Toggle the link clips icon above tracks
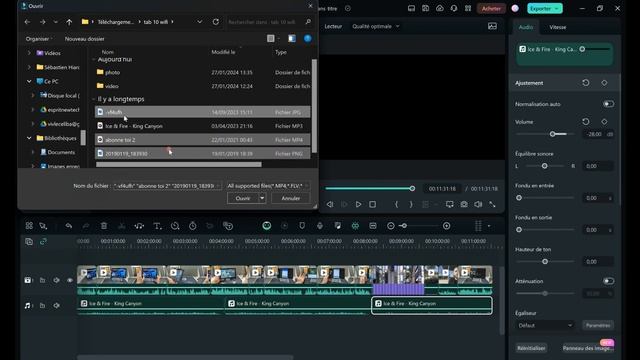The image size is (640, 360). (43, 242)
